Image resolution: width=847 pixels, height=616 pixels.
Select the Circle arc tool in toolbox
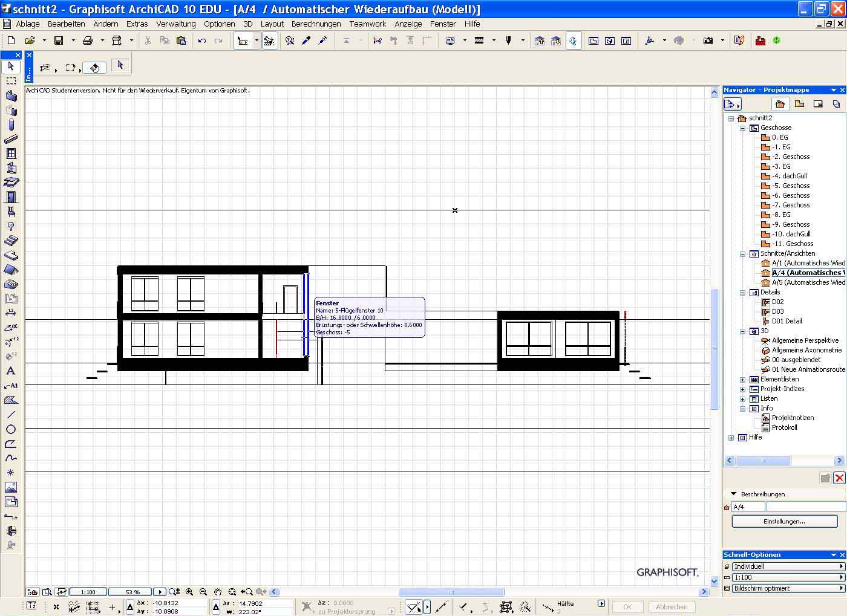point(11,429)
